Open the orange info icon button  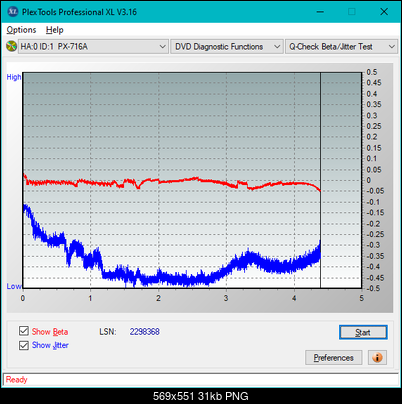(377, 358)
